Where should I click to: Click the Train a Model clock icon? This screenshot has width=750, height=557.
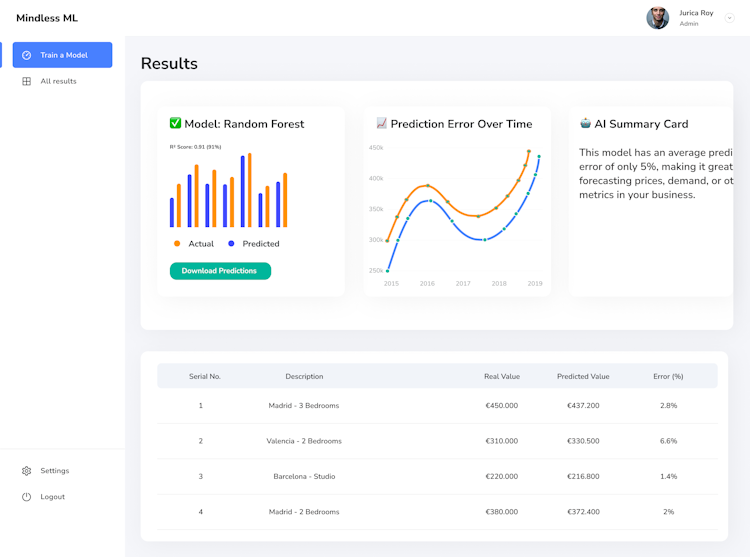point(27,55)
